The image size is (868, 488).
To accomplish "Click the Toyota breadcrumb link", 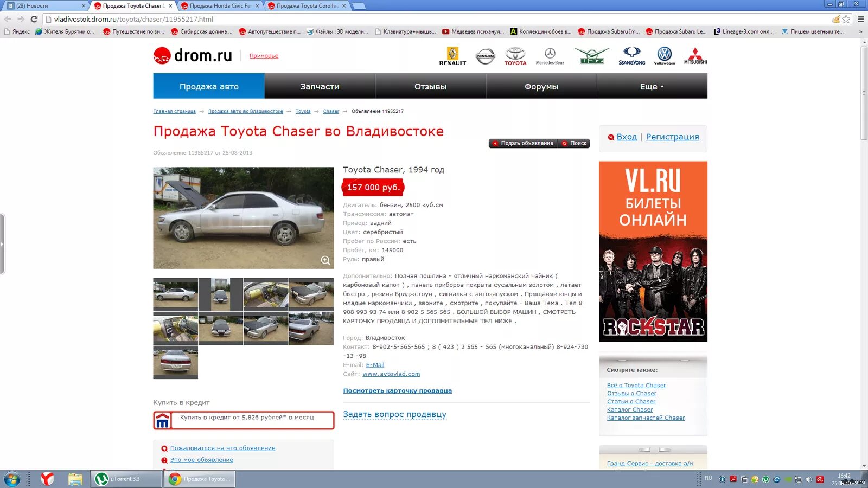I will click(x=303, y=111).
